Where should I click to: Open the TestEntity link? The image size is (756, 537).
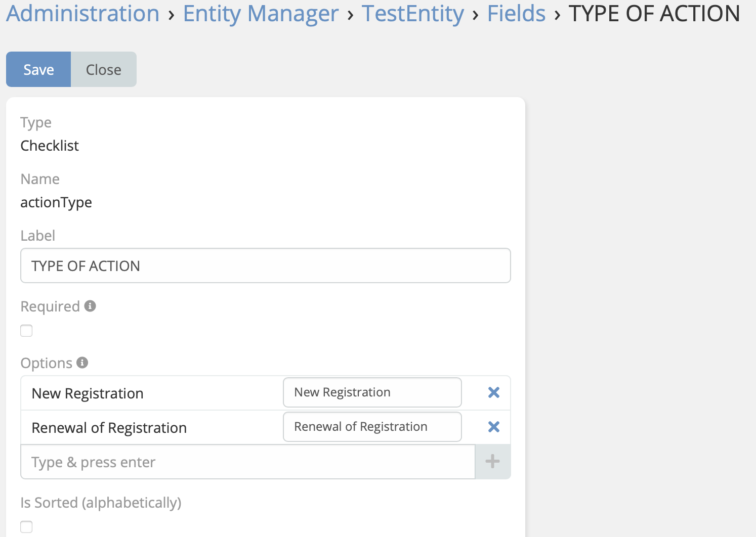pos(412,13)
